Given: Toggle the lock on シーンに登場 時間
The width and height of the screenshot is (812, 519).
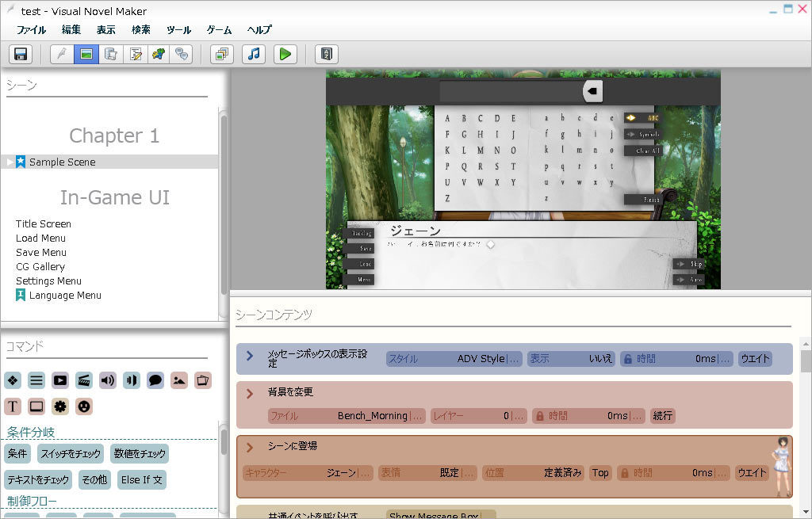Looking at the screenshot, I should point(625,472).
